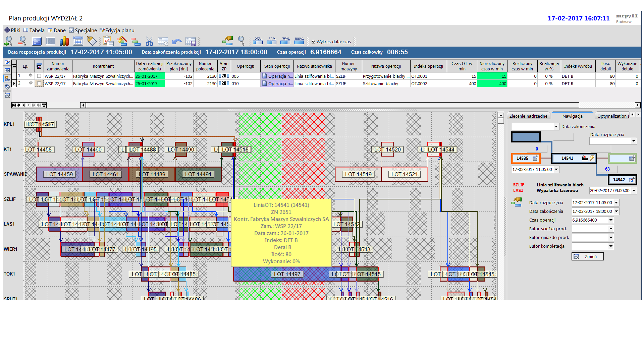Toggle the header select-all checkbox

(39, 66)
